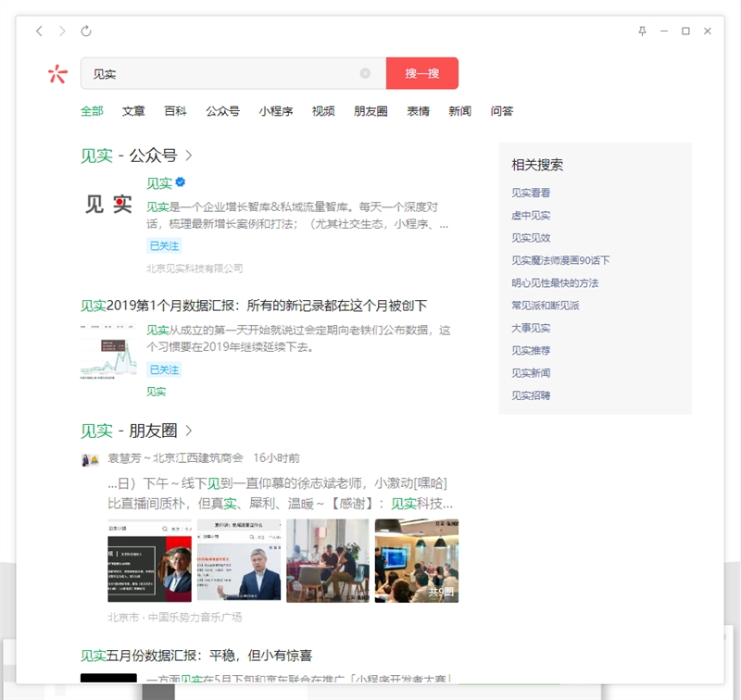Viewport: 741px width, 700px height.
Task: Click the red Souyisou logo icon
Action: (57, 74)
